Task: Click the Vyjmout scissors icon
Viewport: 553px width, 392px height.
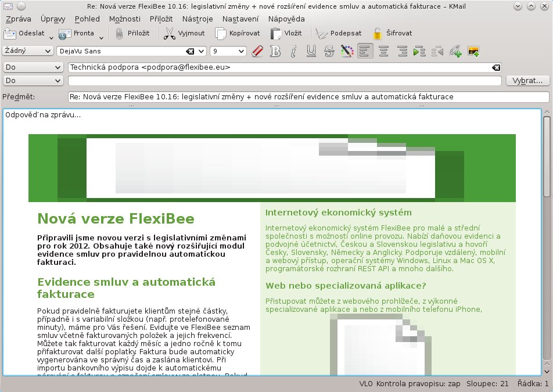Action: pyautogui.click(x=169, y=34)
